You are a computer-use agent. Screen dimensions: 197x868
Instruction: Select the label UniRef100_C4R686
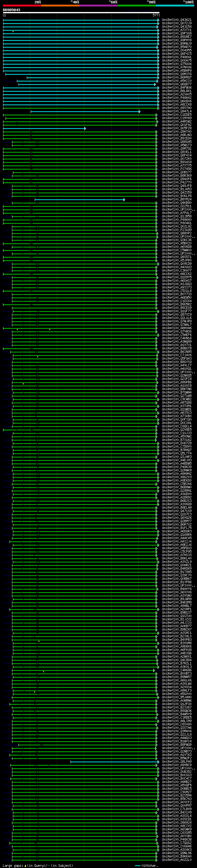(x=176, y=670)
